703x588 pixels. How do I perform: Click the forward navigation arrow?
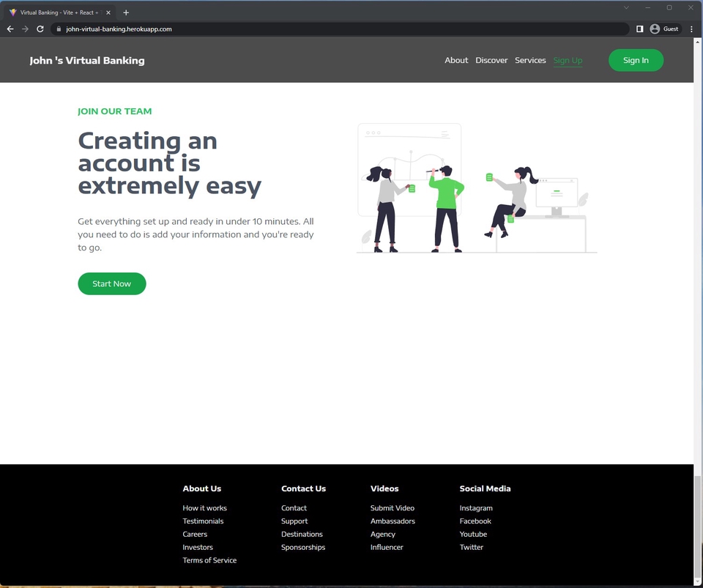[x=24, y=29]
